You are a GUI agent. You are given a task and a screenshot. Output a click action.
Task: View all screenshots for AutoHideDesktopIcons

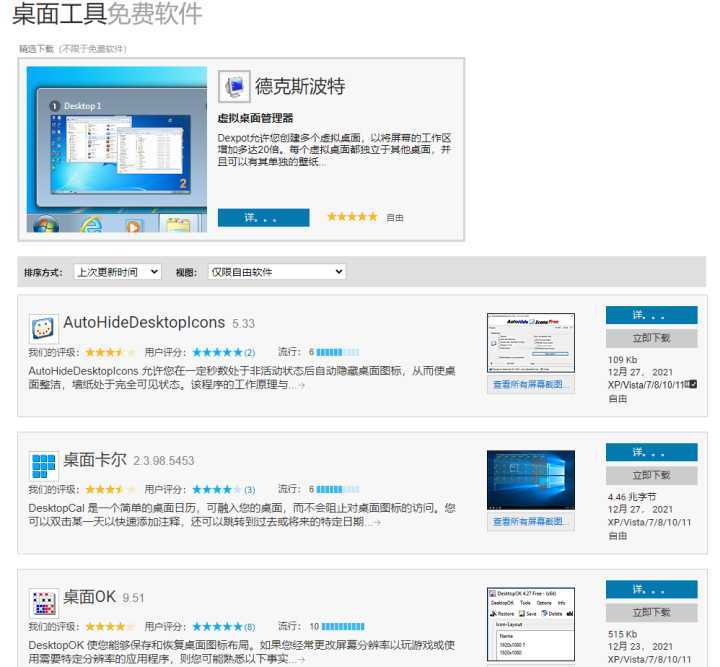point(531,385)
